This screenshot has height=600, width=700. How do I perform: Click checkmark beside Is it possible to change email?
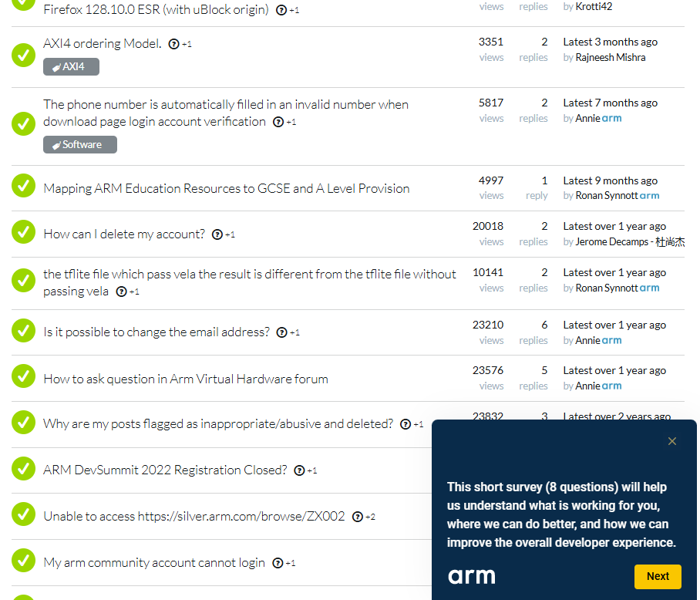coord(23,330)
